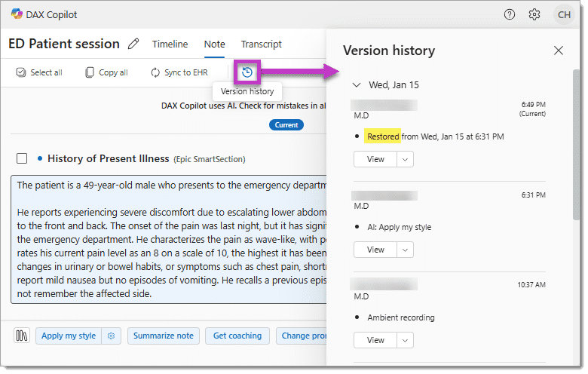
Task: Click the Restored from Wed, Jan 15 entry
Action: (436, 136)
